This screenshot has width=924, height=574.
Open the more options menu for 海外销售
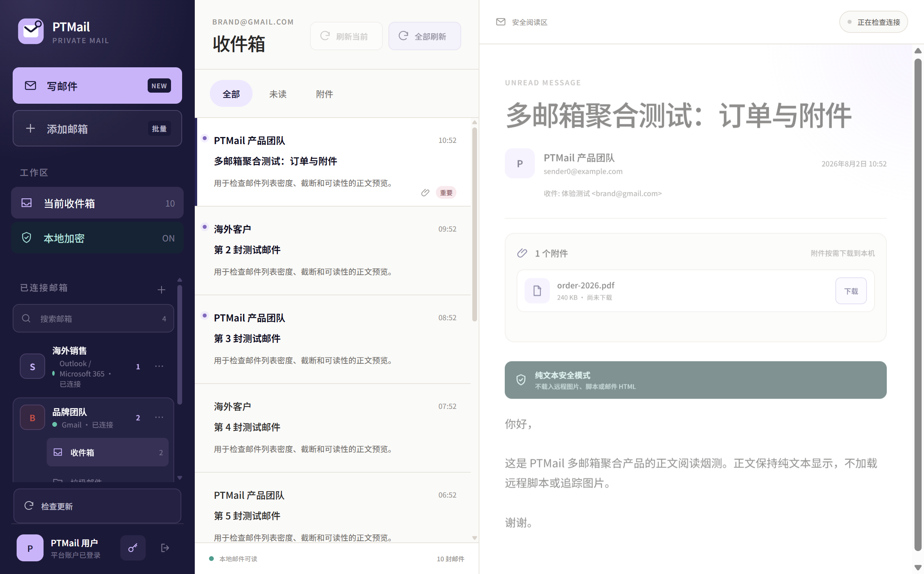(x=159, y=366)
